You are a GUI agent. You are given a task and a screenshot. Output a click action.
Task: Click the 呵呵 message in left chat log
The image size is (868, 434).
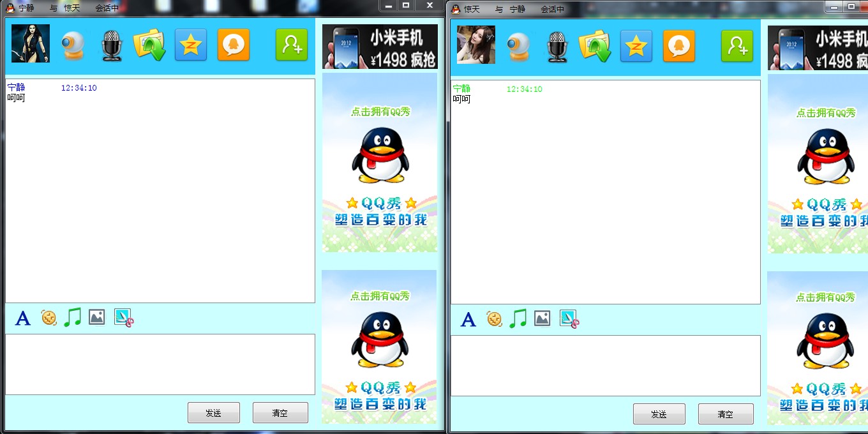click(x=16, y=98)
